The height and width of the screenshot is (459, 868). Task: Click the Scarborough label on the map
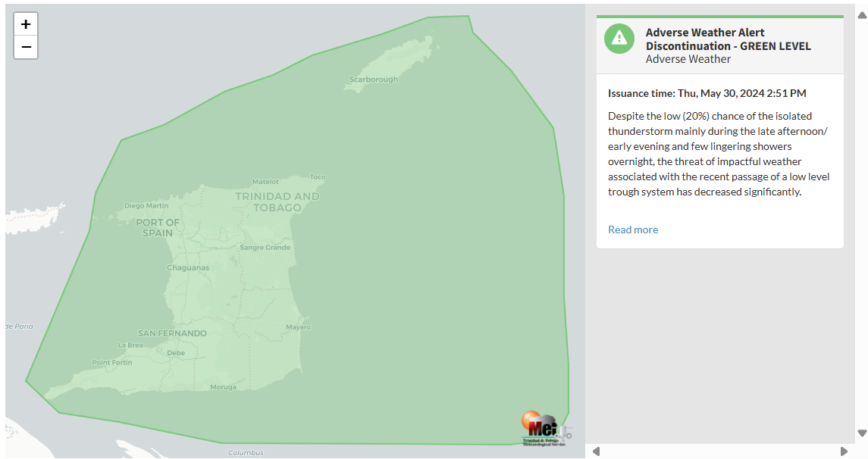click(x=373, y=79)
